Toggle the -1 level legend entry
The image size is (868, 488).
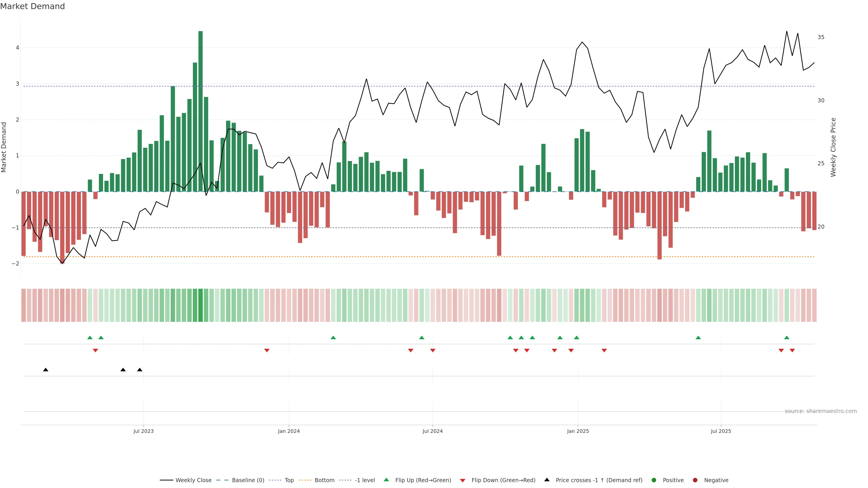365,480
